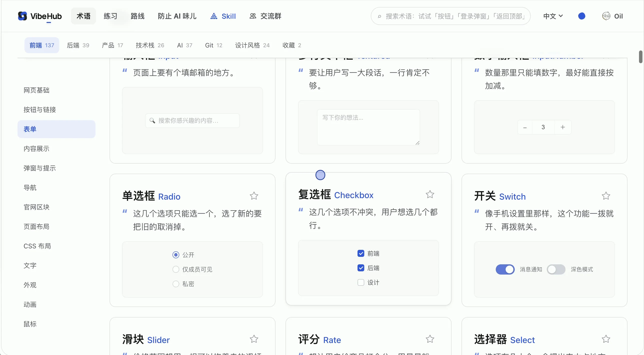Go to 内容展示 in sidebar
Screen dimensions: 644x355
(56, 149)
